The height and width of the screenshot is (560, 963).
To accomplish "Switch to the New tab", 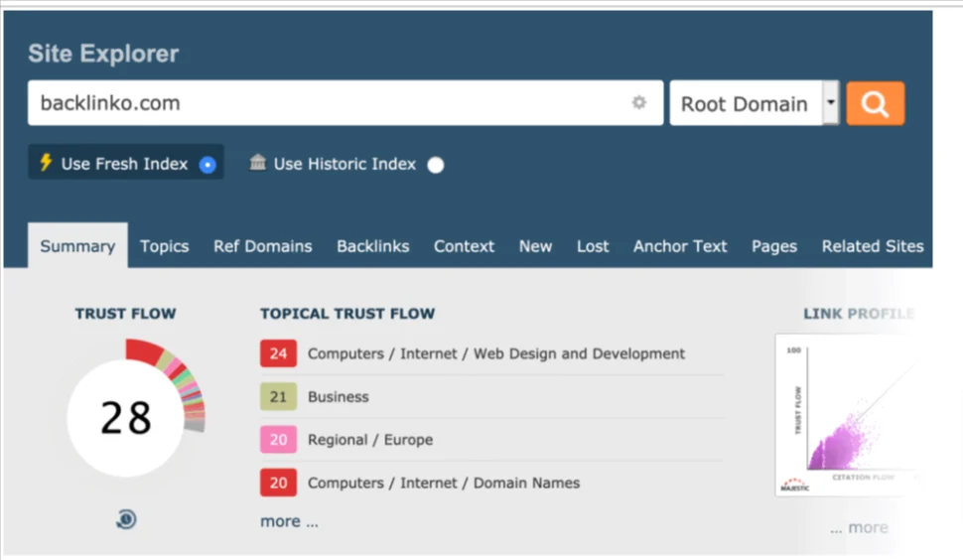I will [x=535, y=246].
